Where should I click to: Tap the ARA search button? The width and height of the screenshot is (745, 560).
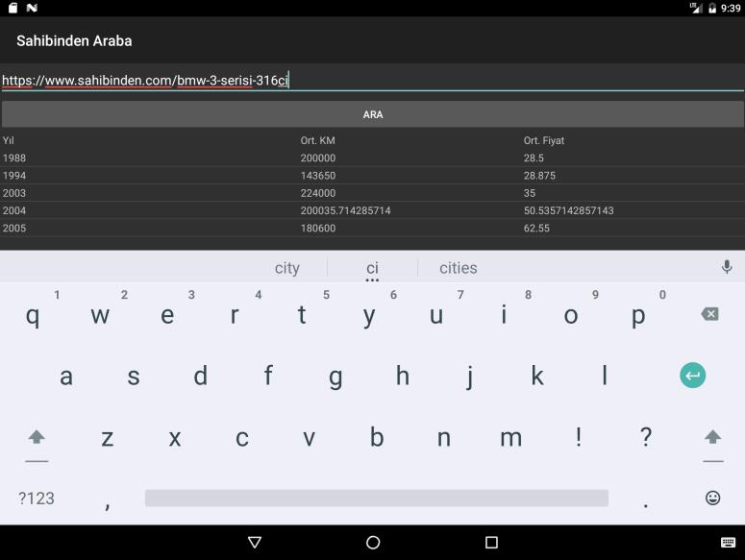(373, 114)
